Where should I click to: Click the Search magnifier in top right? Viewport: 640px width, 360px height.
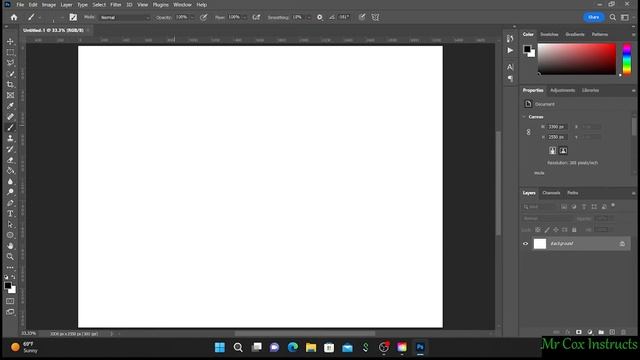pos(613,17)
